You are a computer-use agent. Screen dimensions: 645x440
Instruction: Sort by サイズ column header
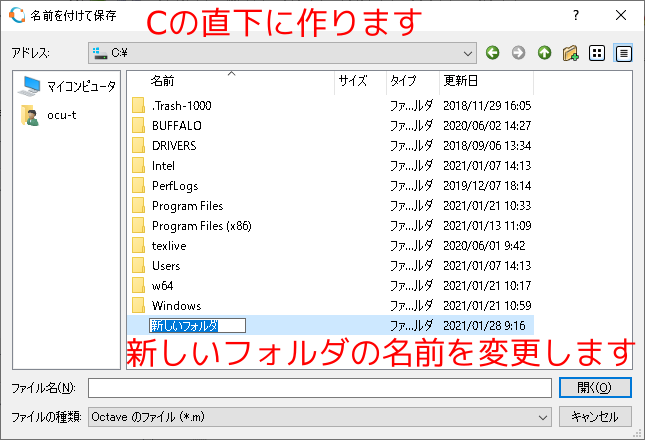click(353, 80)
